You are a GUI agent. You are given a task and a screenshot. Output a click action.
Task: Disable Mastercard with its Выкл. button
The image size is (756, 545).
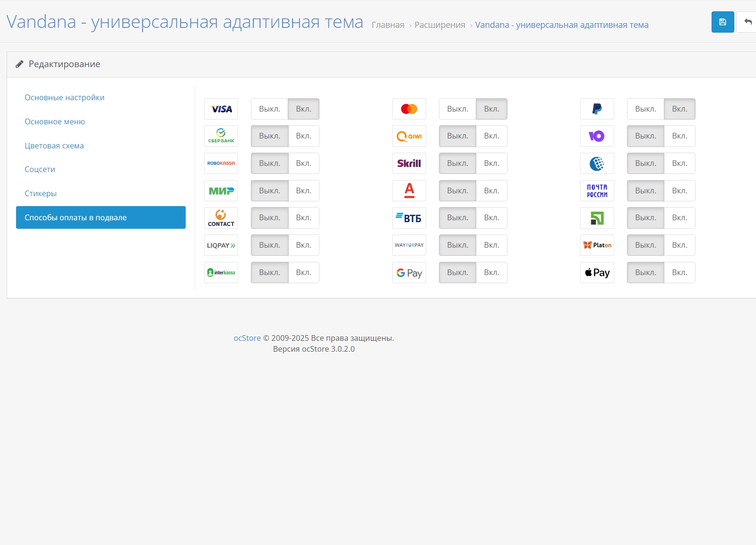[457, 109]
